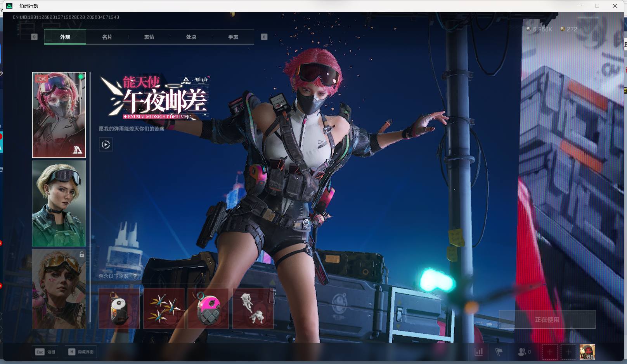Click the Esc 返回 button
The width and height of the screenshot is (627, 364).
45,352
